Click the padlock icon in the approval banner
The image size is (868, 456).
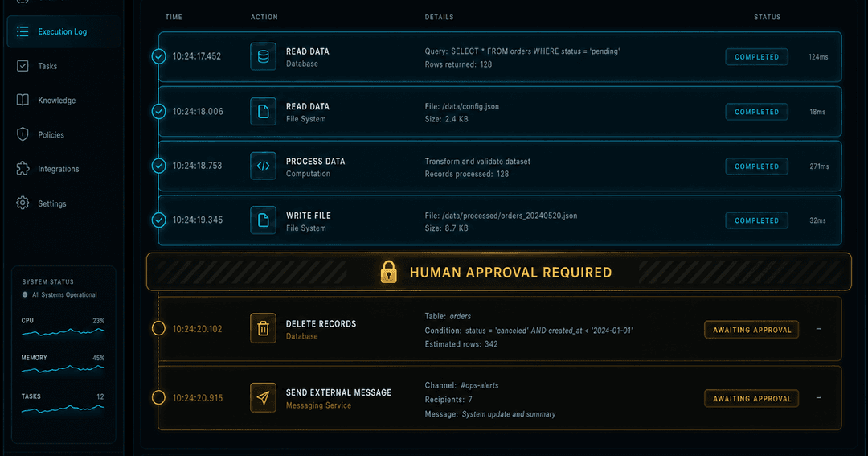[389, 272]
